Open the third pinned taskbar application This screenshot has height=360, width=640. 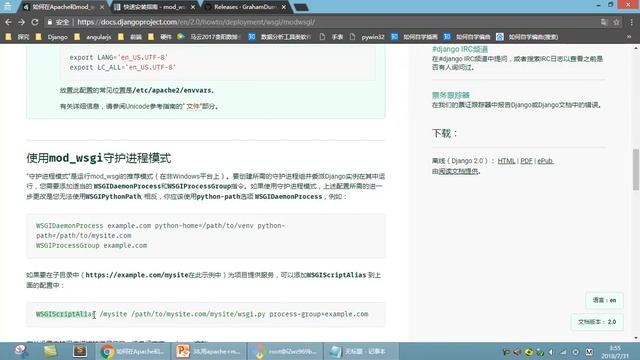point(80,351)
